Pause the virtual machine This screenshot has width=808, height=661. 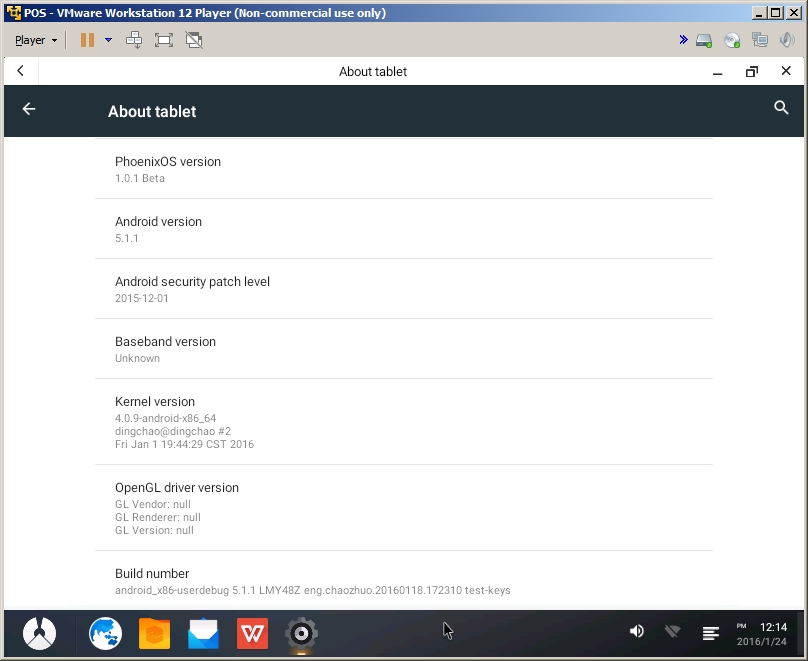(87, 40)
